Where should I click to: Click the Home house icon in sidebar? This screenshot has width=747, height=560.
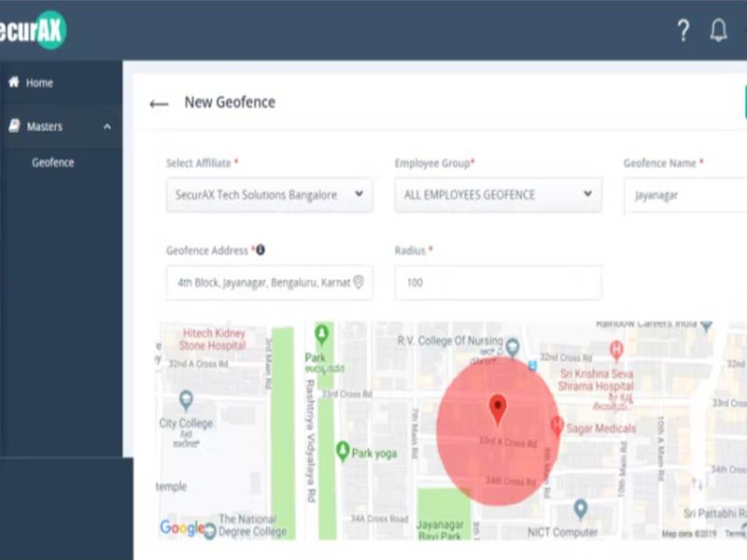click(x=14, y=82)
